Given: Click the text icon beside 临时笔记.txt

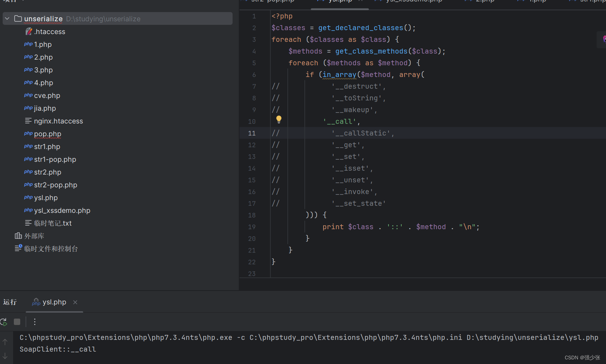Looking at the screenshot, I should 28,223.
